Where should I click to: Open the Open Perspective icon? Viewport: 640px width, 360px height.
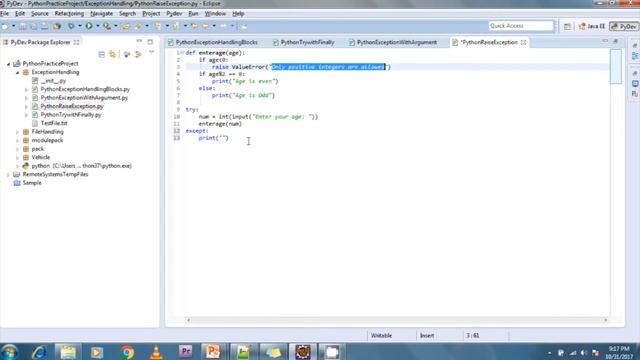[x=567, y=26]
